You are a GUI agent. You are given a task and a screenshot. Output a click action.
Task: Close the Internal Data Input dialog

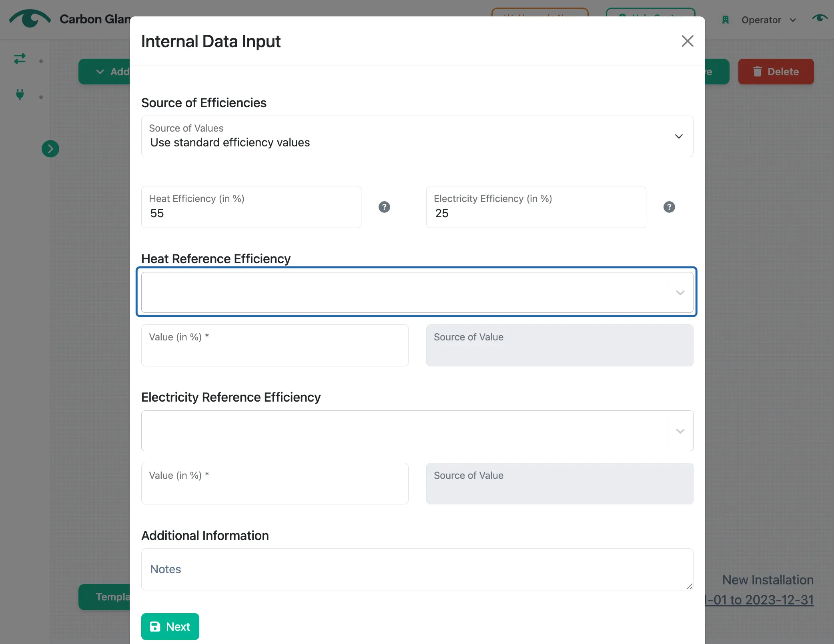[687, 41]
